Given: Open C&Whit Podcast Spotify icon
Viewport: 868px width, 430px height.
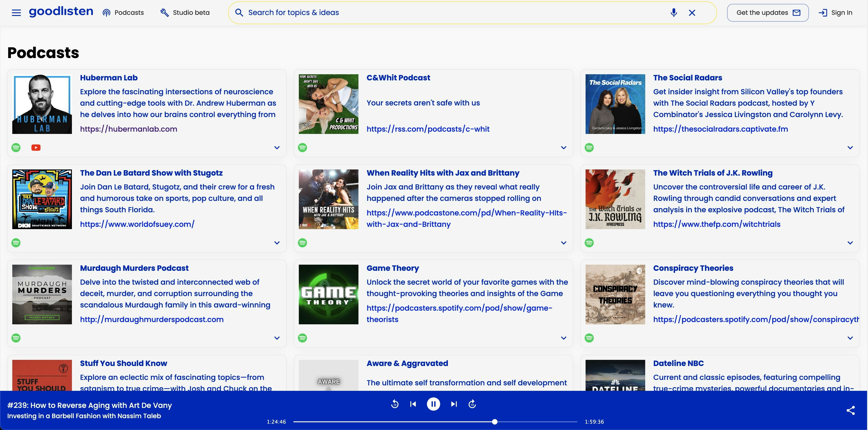Looking at the screenshot, I should (302, 147).
